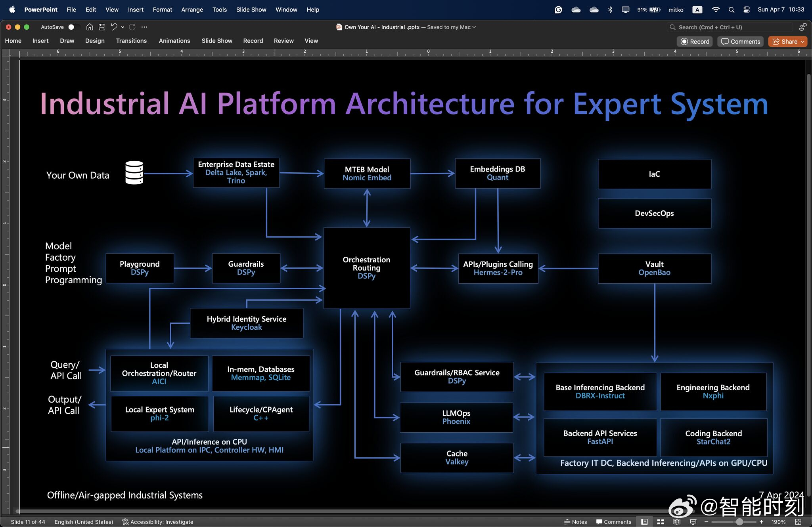The width and height of the screenshot is (812, 527).
Task: Toggle AutoSave switch
Action: [x=74, y=27]
